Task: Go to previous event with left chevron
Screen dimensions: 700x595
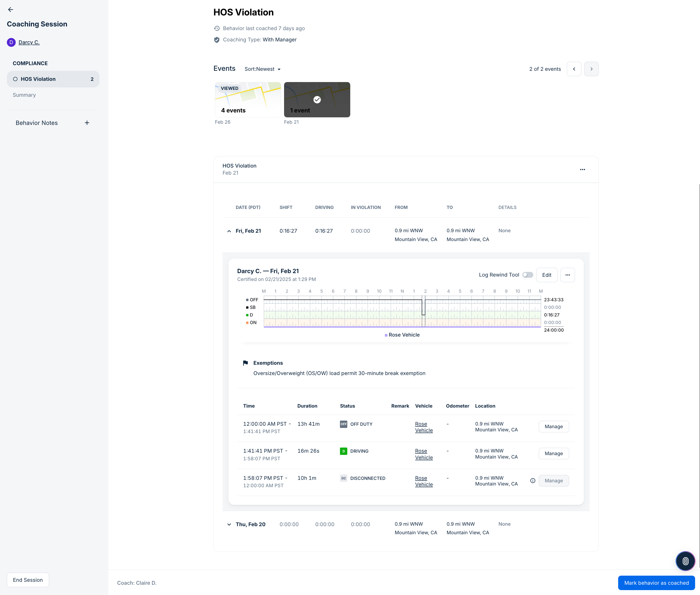Action: [x=574, y=69]
